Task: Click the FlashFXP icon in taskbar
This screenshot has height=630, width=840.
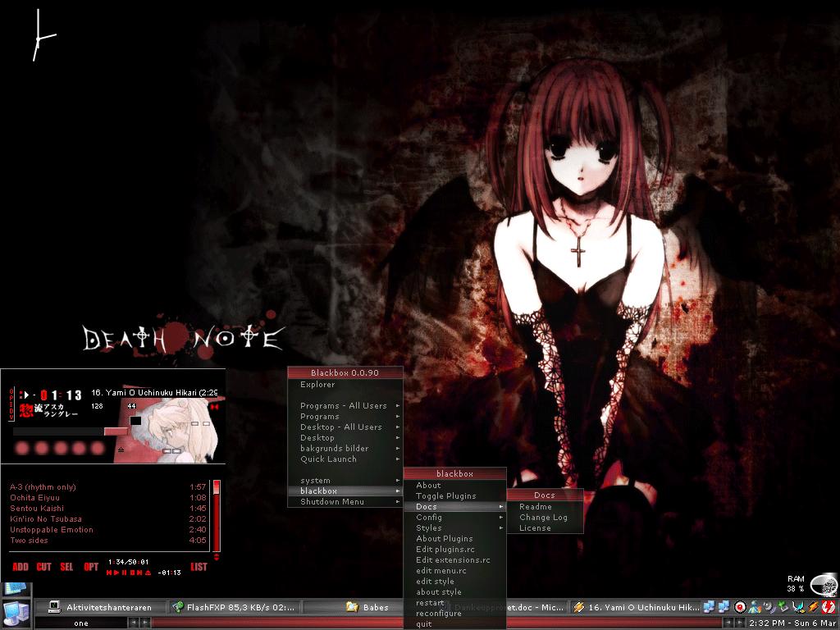Action: pos(178,607)
